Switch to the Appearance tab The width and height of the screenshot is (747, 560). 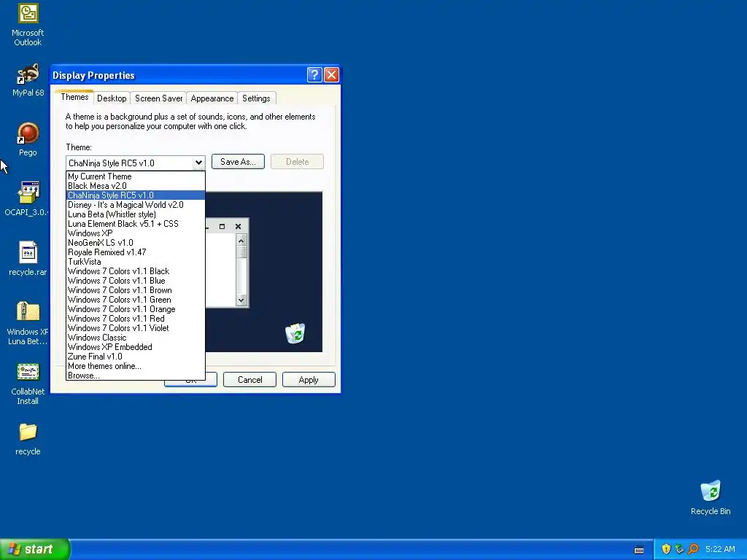coord(212,98)
